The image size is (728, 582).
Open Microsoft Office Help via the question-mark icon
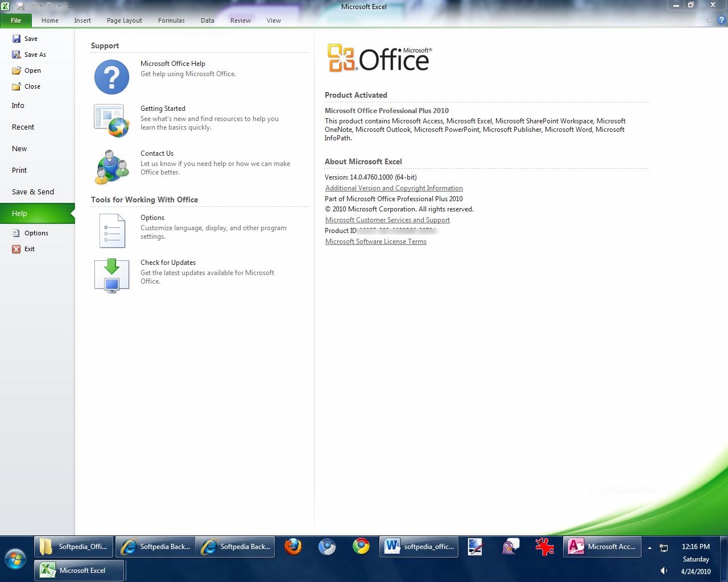(111, 77)
